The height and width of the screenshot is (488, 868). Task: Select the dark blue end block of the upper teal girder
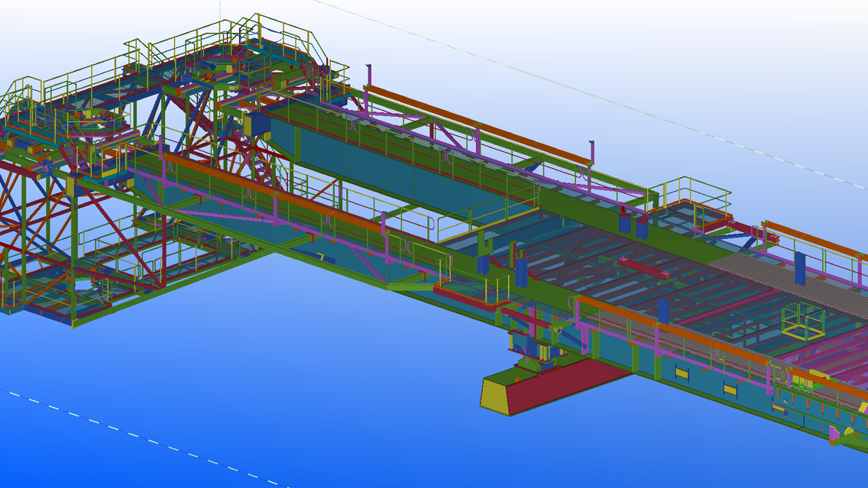coord(257,125)
